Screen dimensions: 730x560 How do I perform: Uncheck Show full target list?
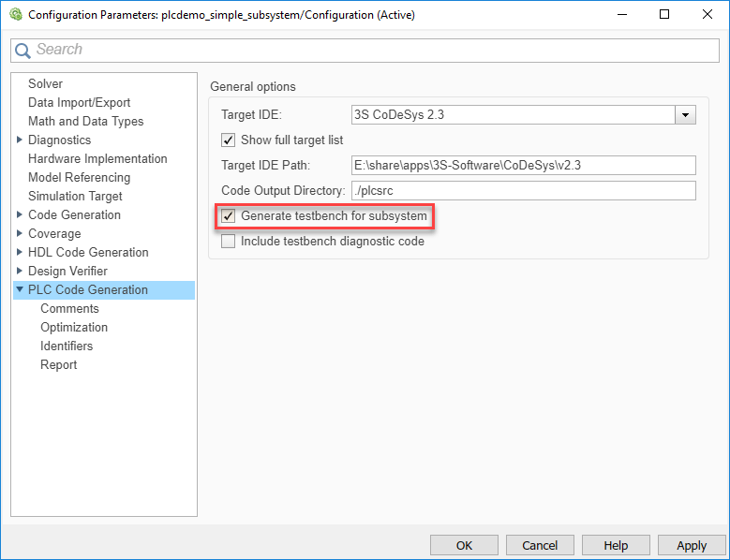(x=228, y=140)
